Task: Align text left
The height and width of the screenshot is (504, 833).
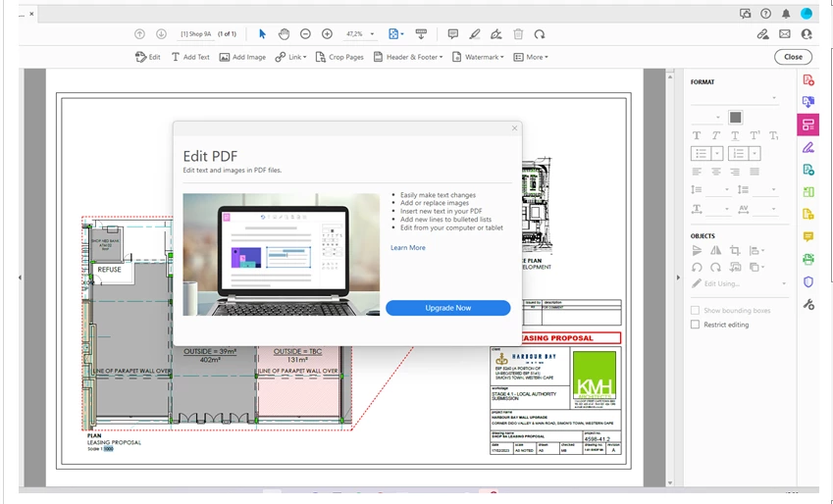Action: 697,172
